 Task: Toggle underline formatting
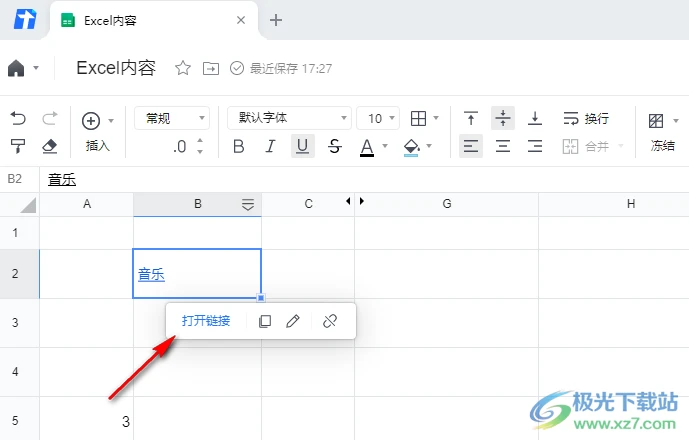303,146
